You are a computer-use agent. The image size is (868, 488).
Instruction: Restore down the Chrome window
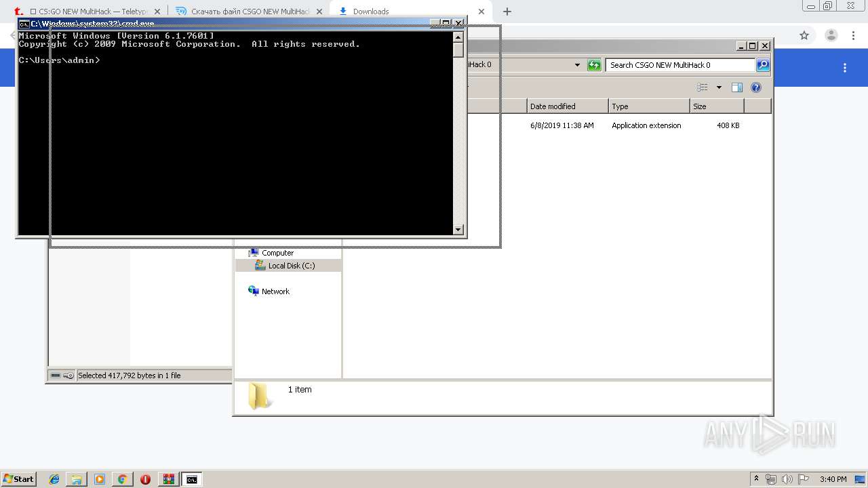(x=828, y=5)
